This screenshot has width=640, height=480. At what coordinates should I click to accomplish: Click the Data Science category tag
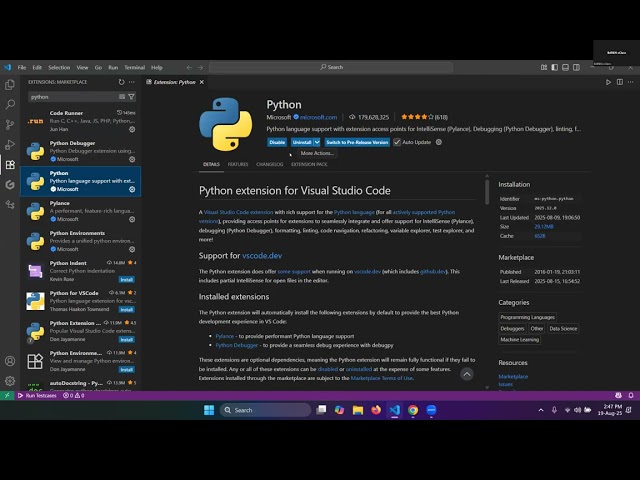click(563, 329)
